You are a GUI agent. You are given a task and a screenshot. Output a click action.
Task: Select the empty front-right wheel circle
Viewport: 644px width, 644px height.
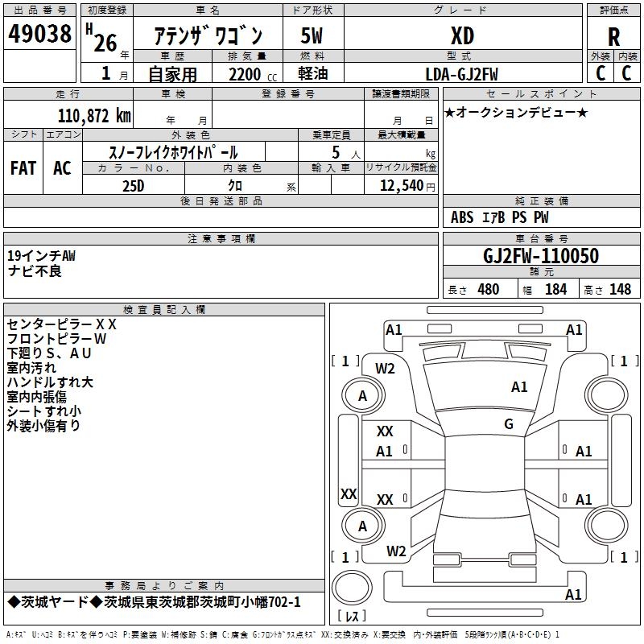coord(604,395)
